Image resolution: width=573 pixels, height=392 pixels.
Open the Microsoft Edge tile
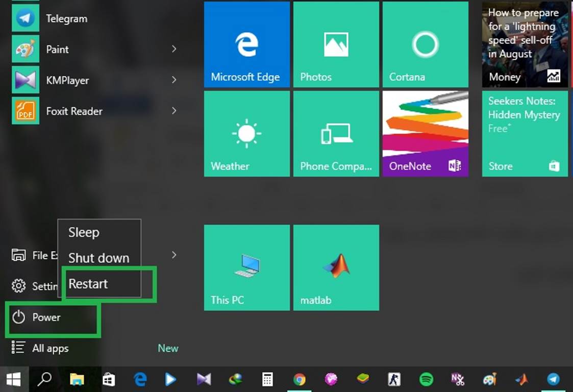[246, 44]
